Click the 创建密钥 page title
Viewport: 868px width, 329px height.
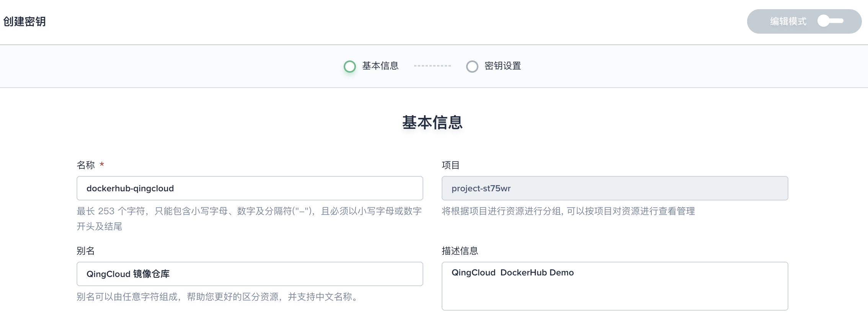coord(24,21)
